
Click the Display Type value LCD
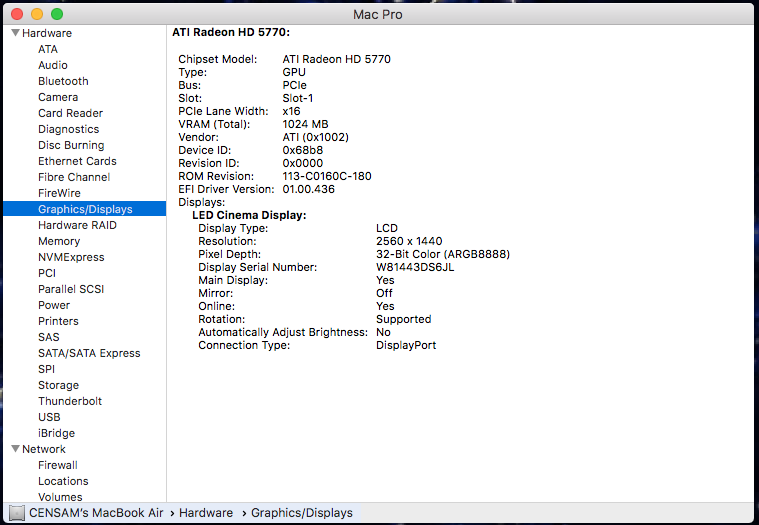tap(387, 228)
